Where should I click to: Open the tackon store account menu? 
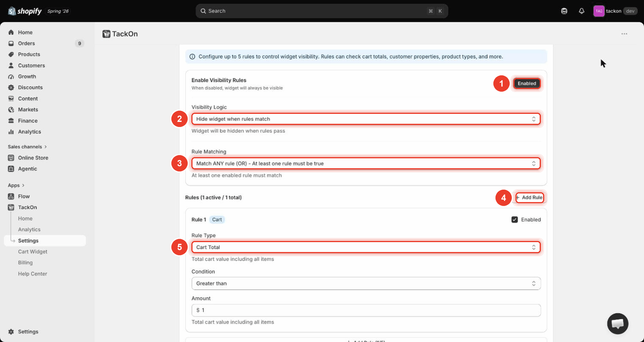coord(615,11)
